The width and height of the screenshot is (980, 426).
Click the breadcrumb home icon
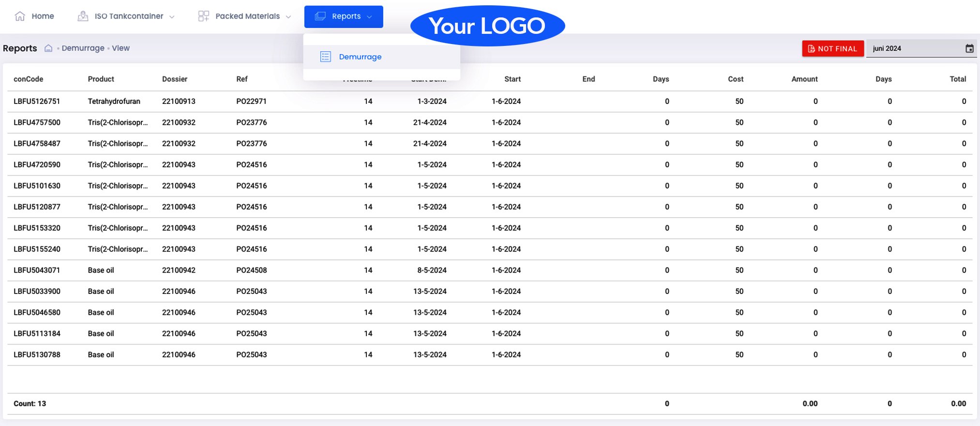click(48, 48)
